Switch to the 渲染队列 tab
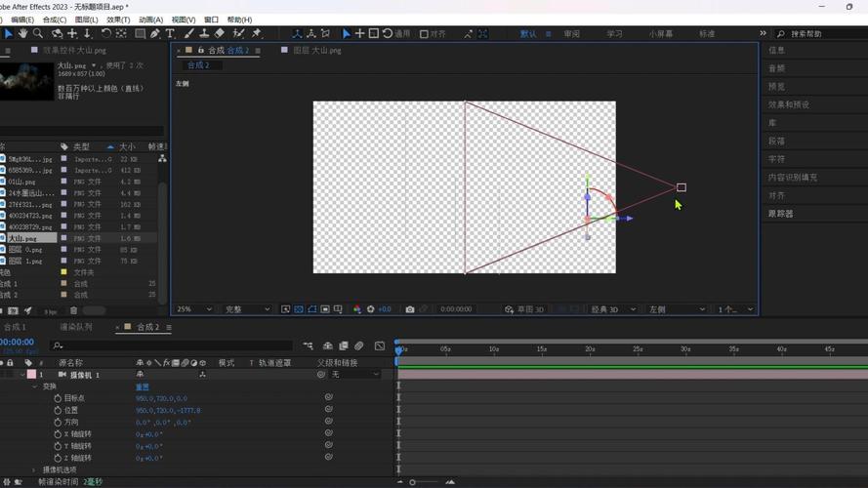The width and height of the screenshot is (868, 488). pos(76,327)
